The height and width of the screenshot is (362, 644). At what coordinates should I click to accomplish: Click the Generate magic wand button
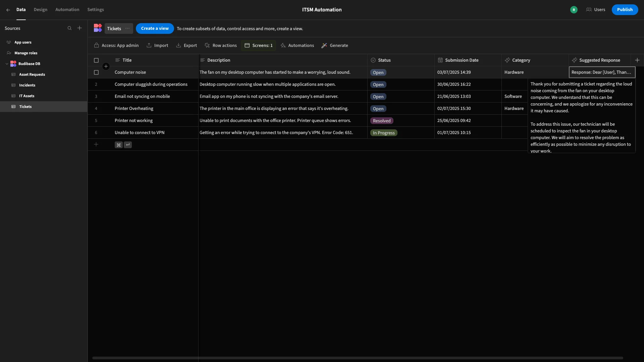pos(335,46)
